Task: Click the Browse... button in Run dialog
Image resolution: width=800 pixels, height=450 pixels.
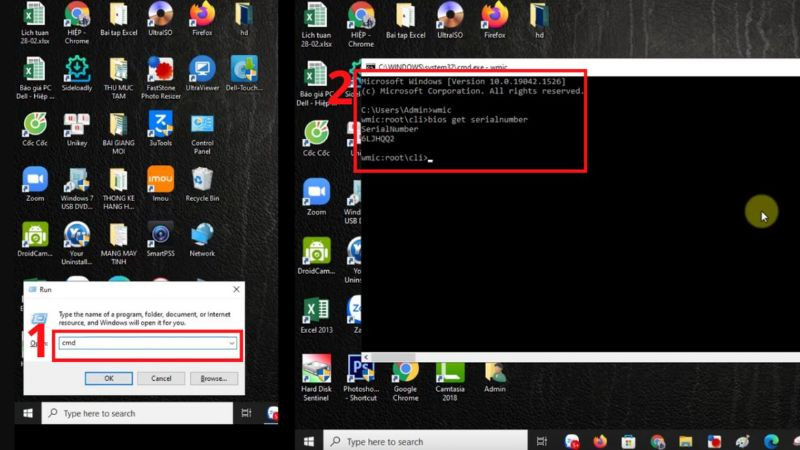Action: (x=214, y=378)
